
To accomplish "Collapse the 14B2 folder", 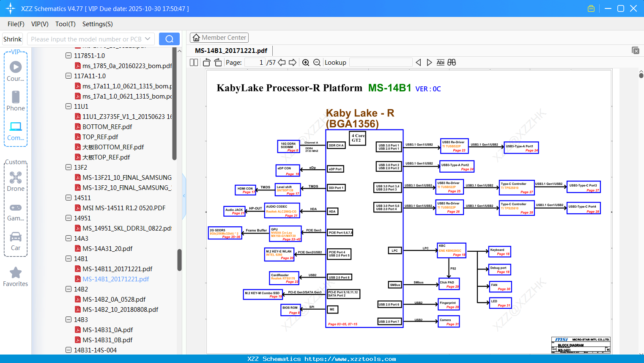I will pyautogui.click(x=69, y=289).
